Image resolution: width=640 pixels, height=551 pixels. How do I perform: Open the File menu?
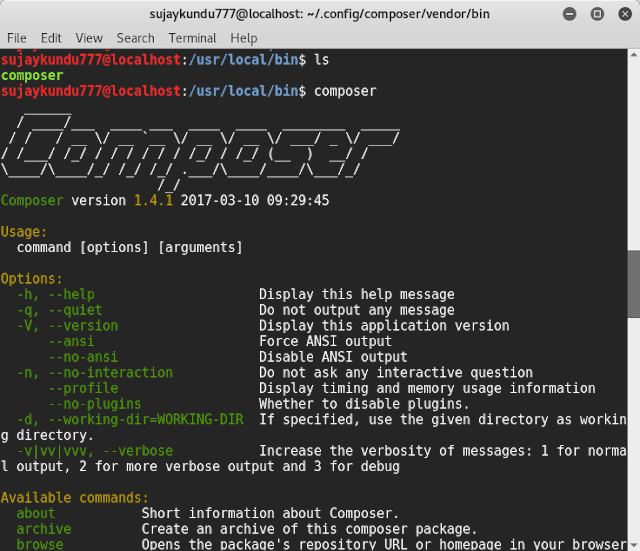17,38
